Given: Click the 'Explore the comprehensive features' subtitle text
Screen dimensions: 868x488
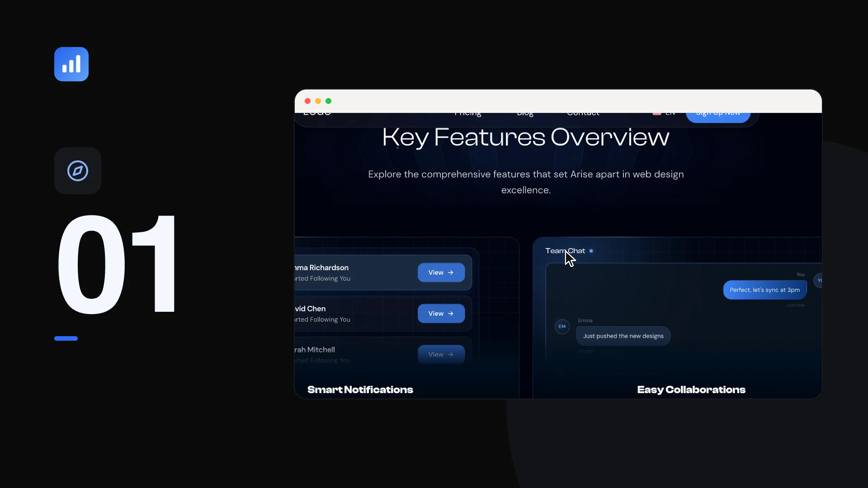Looking at the screenshot, I should click(526, 182).
